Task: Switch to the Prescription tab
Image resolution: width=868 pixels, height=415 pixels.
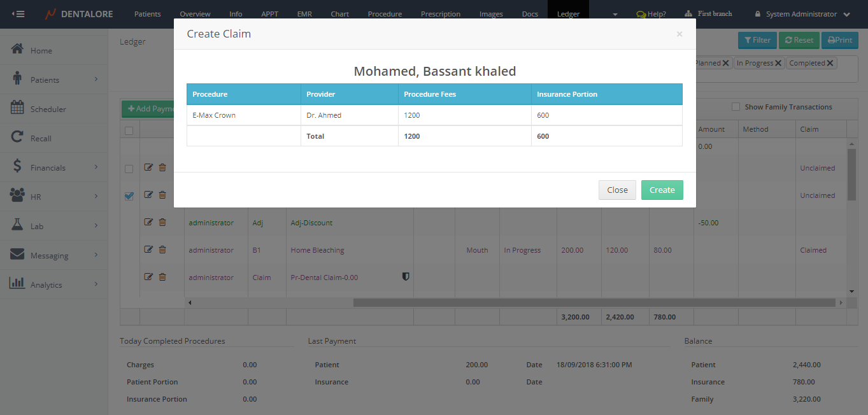Action: 440,14
